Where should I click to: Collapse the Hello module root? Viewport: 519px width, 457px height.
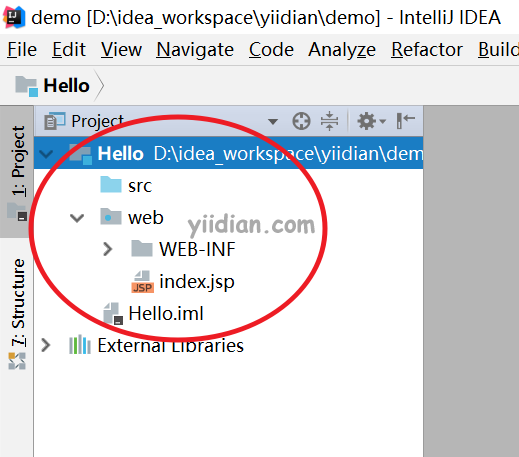point(46,154)
